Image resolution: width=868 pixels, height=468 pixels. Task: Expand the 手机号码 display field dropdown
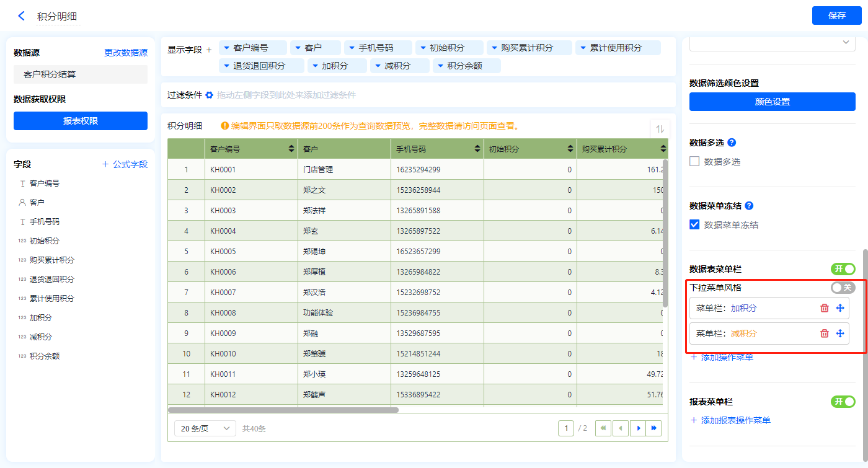click(351, 48)
